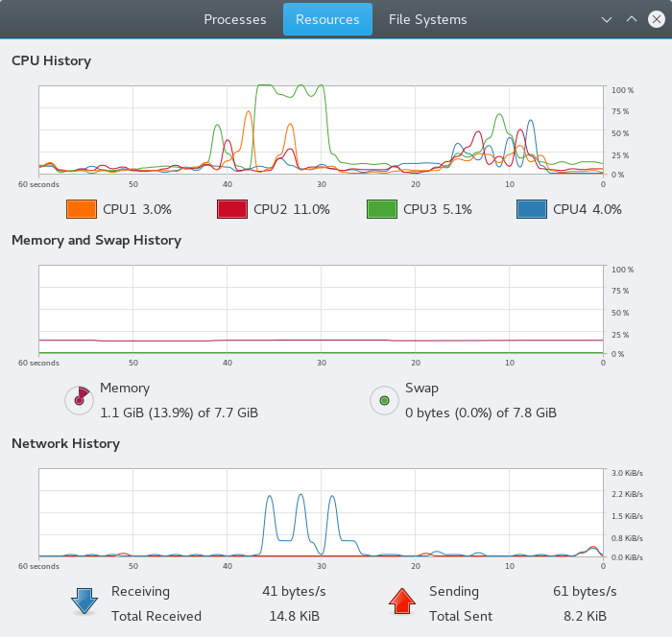This screenshot has width=672, height=637.
Task: Minimize window with down chevron icon
Action: point(607,19)
